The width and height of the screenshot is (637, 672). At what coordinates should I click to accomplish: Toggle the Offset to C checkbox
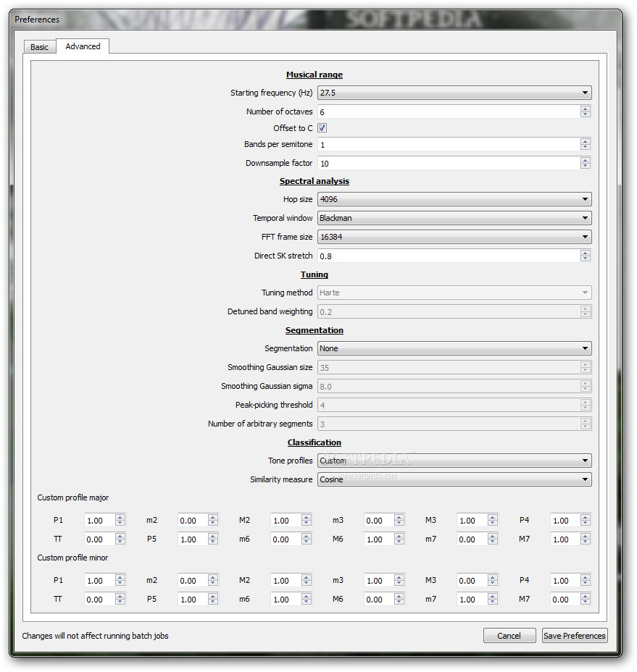322,127
